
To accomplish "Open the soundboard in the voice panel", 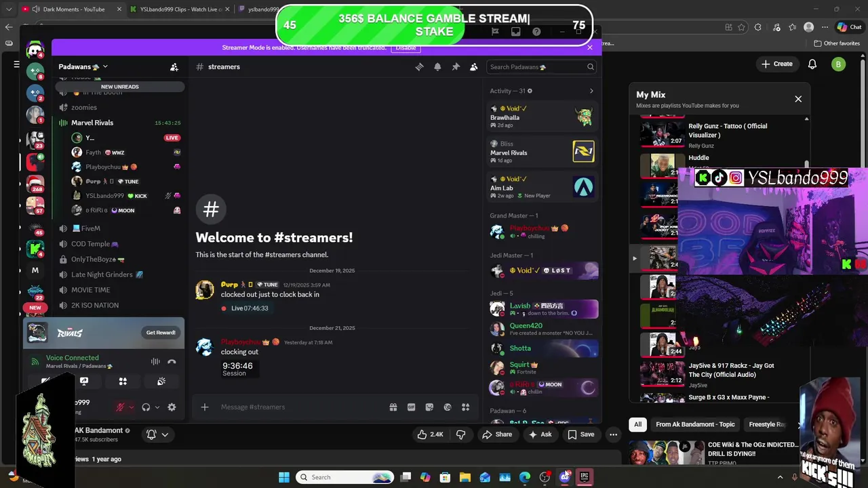I will 161,381.
